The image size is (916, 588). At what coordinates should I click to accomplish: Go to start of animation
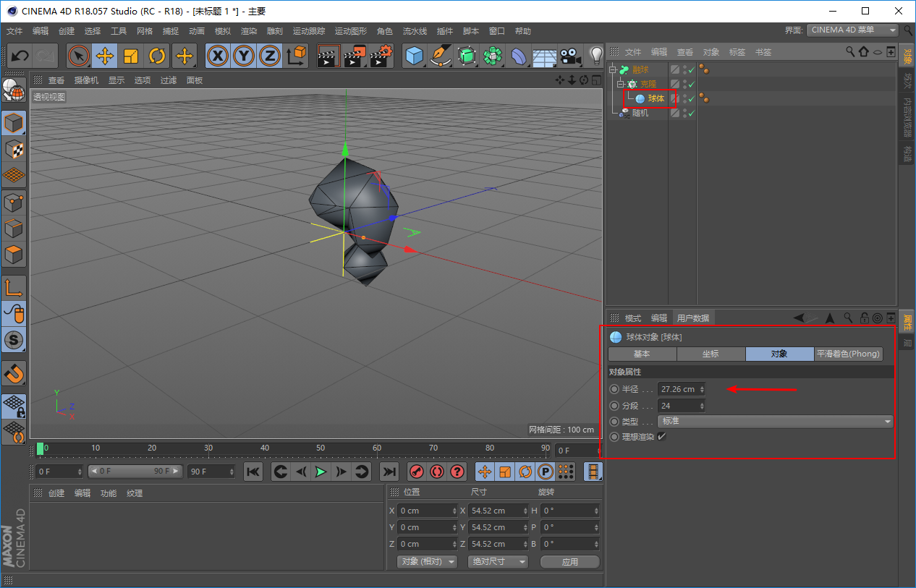point(253,472)
